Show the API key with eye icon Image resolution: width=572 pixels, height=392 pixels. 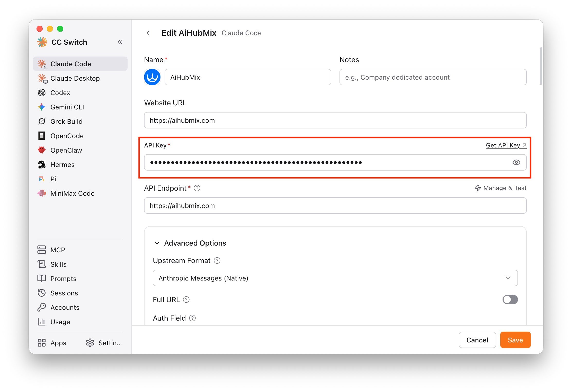516,162
